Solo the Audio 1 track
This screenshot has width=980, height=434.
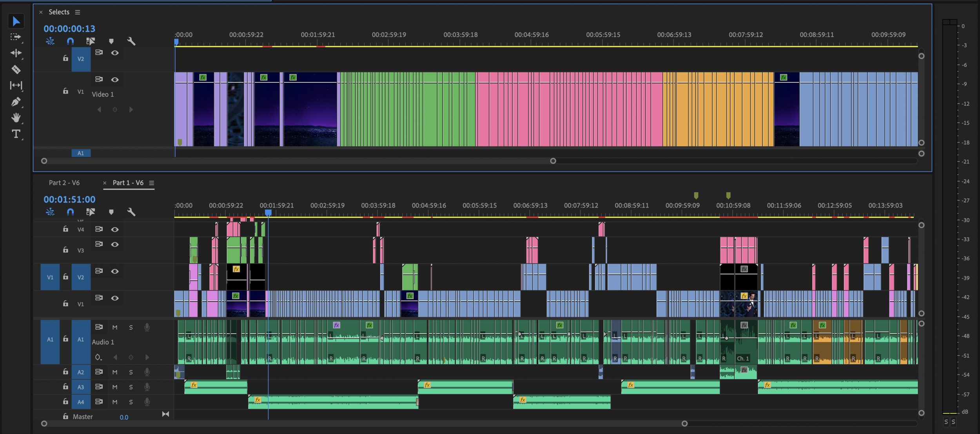pos(131,327)
